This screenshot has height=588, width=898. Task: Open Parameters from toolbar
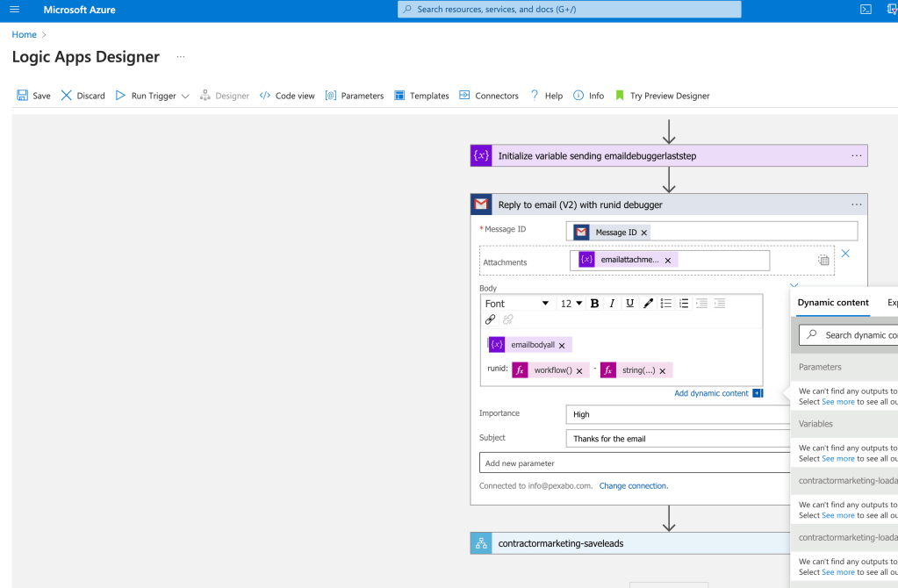point(355,96)
